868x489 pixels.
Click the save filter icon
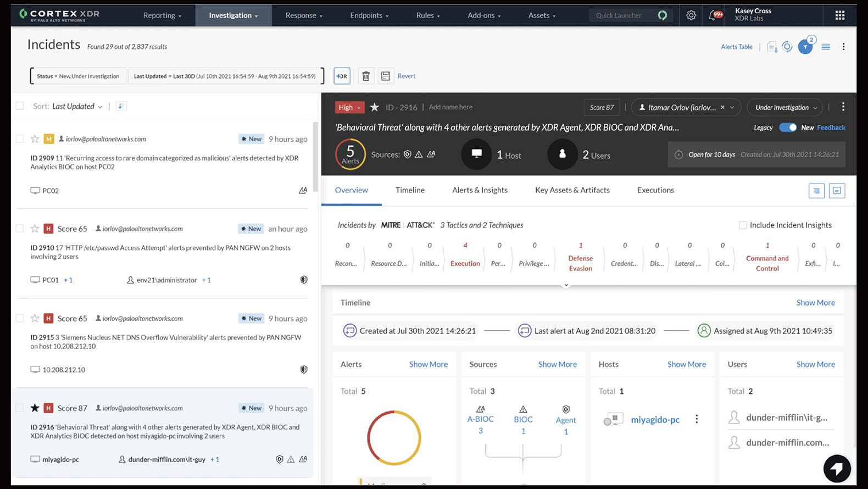(386, 76)
